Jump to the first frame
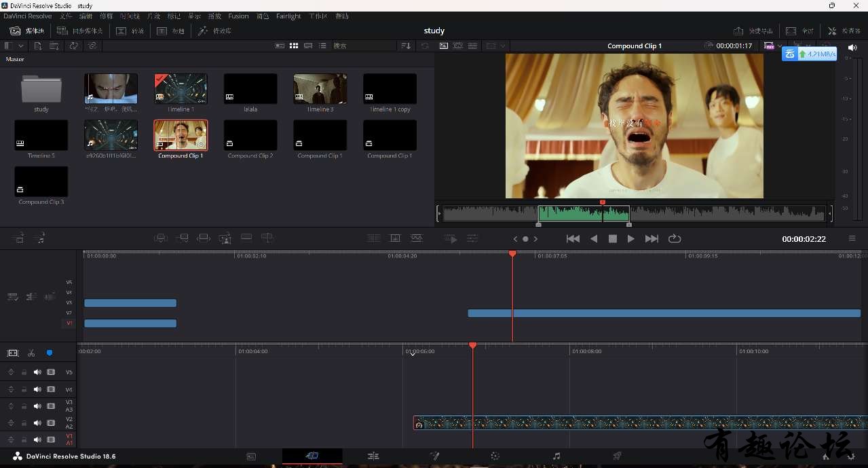 tap(573, 238)
